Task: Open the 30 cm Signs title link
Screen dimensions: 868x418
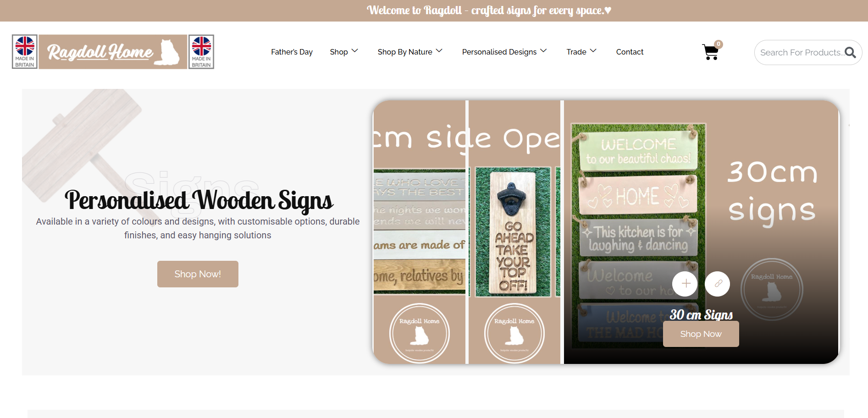Action: click(x=701, y=314)
